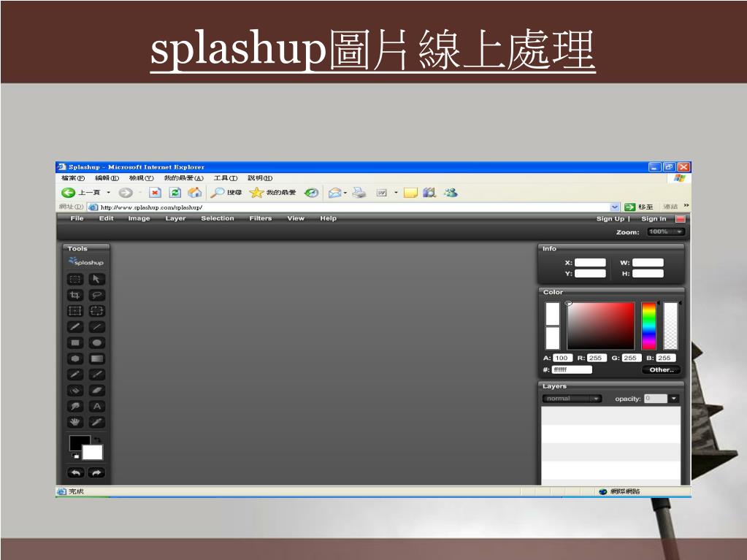Select the thin line tool
Image resolution: width=747 pixels, height=560 pixels.
pyautogui.click(x=96, y=326)
